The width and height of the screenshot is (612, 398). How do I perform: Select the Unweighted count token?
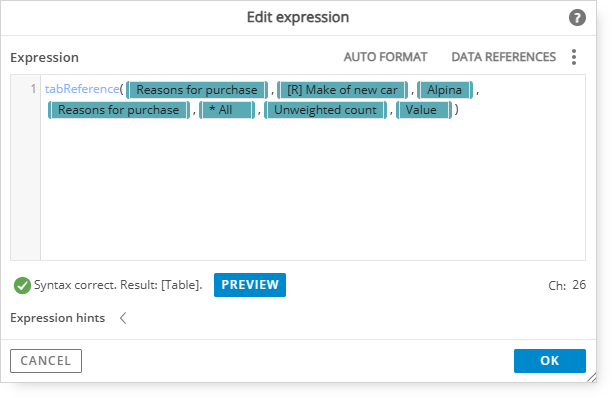[x=326, y=110]
